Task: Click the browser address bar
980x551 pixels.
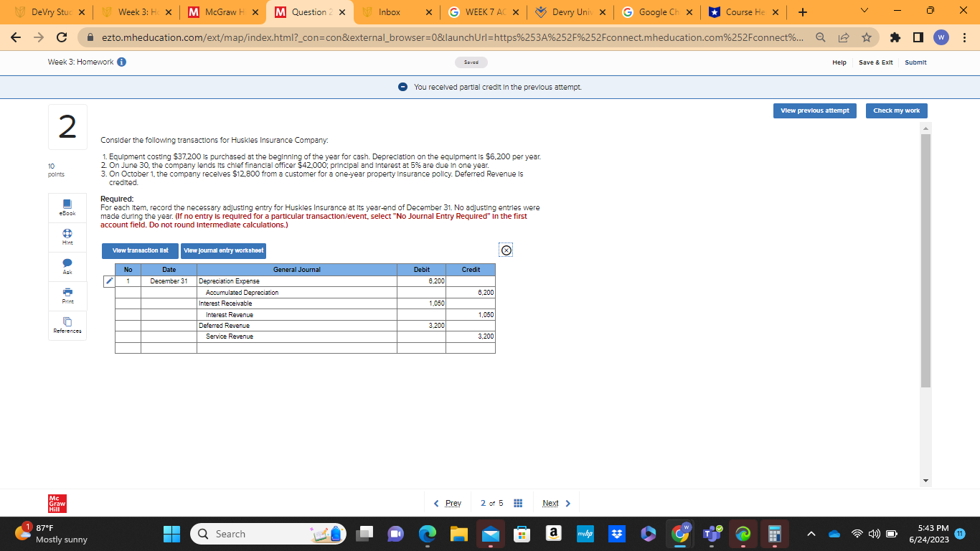Action: click(x=453, y=37)
